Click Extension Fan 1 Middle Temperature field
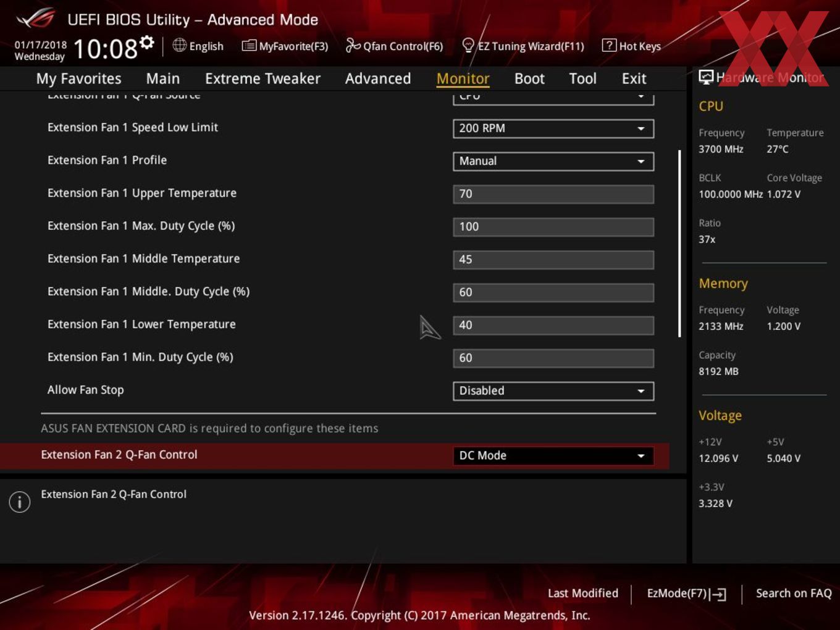 553,259
